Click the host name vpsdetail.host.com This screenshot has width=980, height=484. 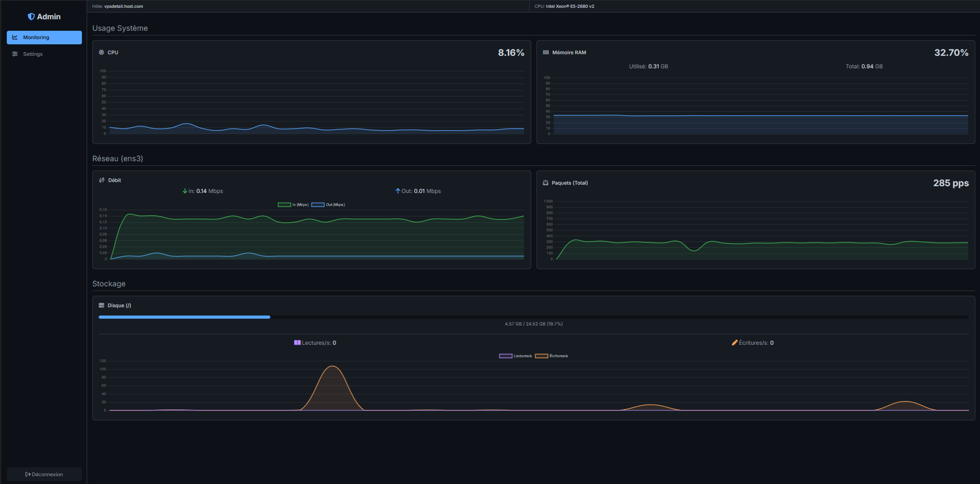(x=124, y=6)
